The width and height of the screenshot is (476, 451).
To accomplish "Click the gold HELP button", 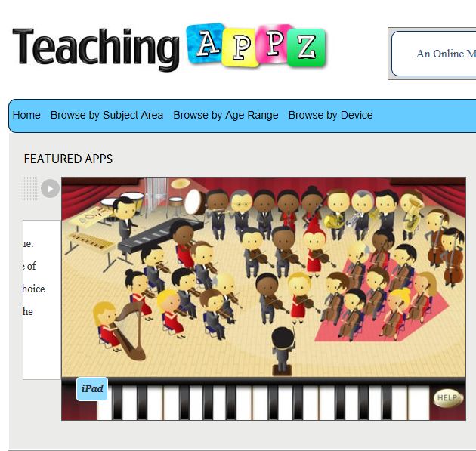I will click(448, 398).
